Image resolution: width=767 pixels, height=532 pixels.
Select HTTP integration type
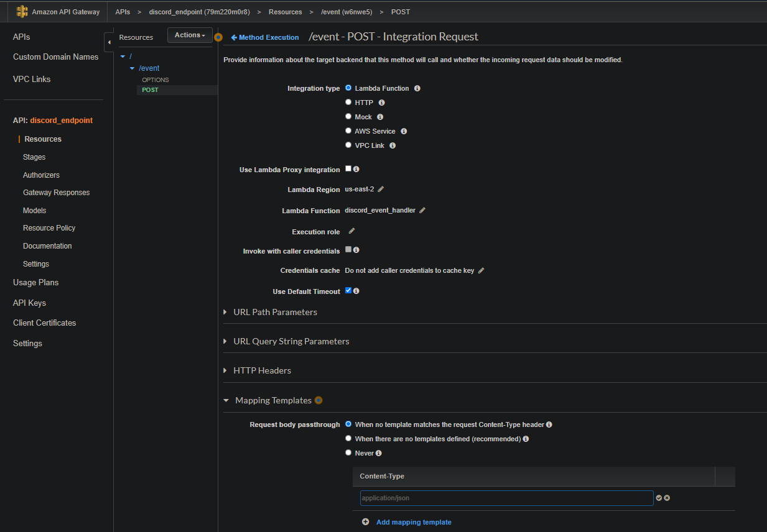(x=348, y=102)
